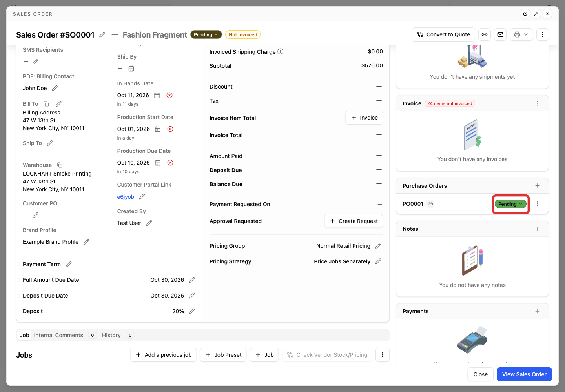Add a previous job
This screenshot has height=392, width=565.
point(163,355)
